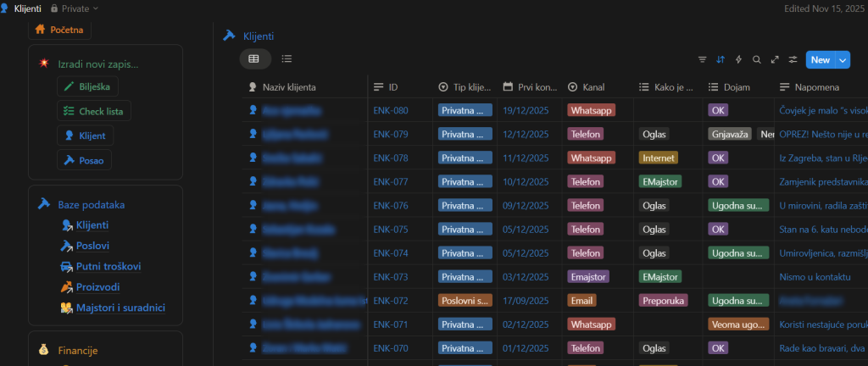This screenshot has width=868, height=366.
Task: Open the Private sharing dropdown
Action: click(x=75, y=8)
